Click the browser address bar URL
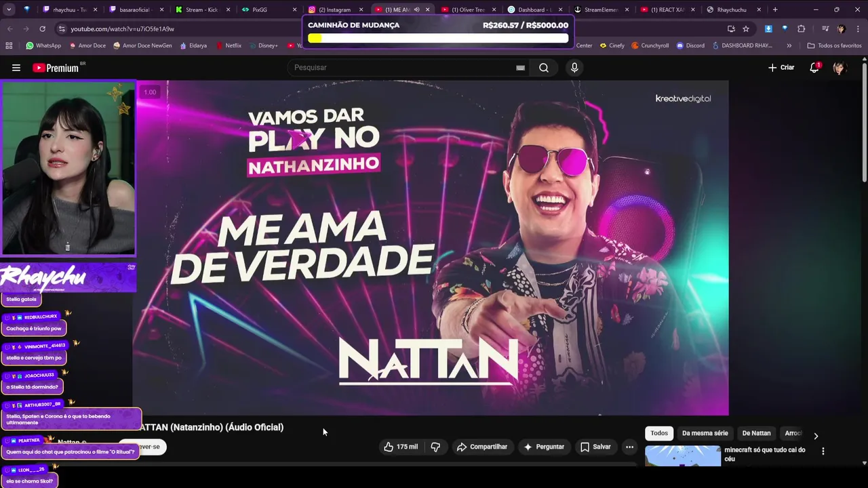868x488 pixels. click(x=123, y=29)
